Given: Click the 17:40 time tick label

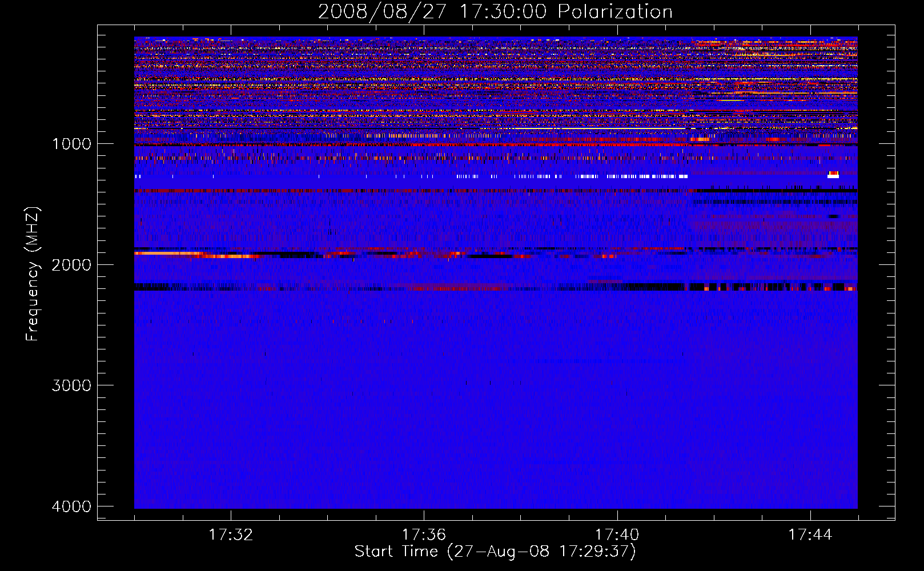Looking at the screenshot, I should point(617,535).
